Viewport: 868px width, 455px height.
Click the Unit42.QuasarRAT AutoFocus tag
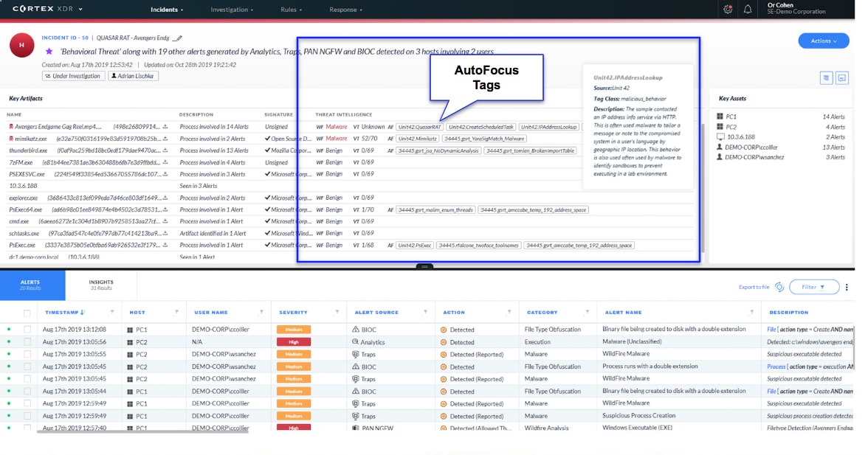coord(418,127)
